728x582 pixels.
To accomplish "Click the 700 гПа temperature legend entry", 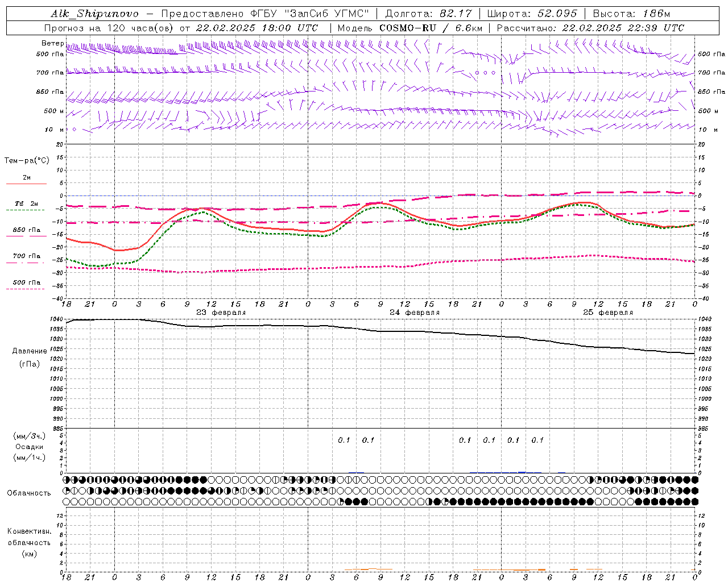I will point(27,256).
